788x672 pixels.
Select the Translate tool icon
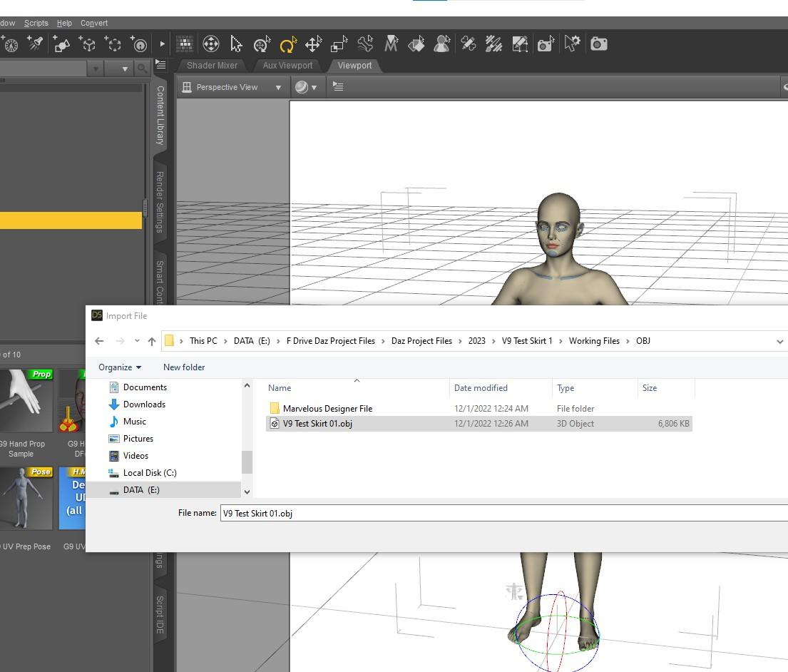[x=313, y=45]
